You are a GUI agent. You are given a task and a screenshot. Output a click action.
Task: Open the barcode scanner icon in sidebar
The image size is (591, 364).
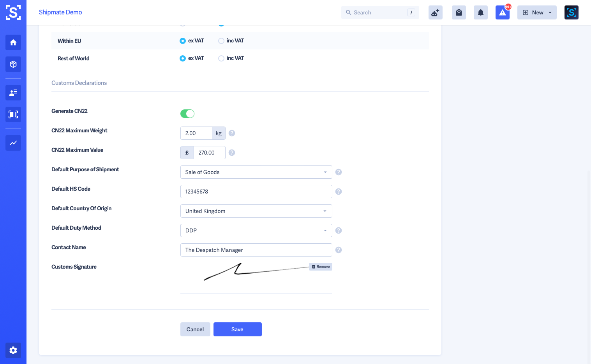(x=13, y=114)
